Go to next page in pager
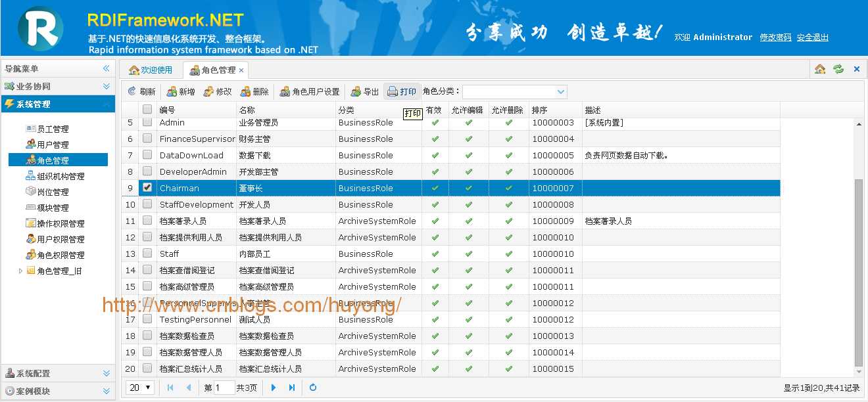868x402 pixels. 274,388
